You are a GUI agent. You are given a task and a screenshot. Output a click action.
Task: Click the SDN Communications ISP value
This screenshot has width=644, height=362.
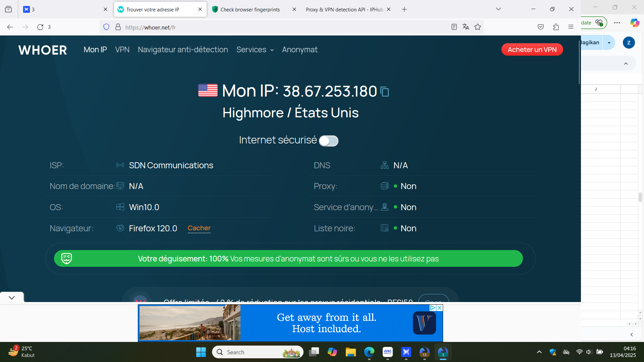(171, 166)
